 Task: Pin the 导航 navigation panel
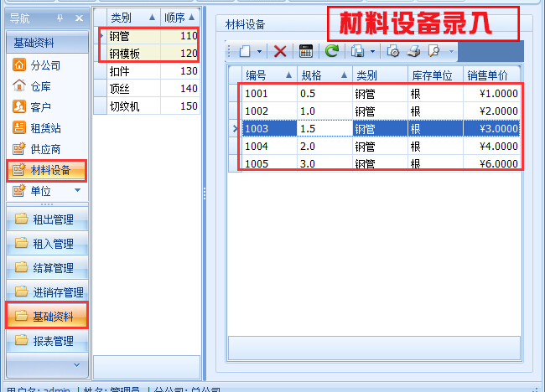tap(60, 18)
